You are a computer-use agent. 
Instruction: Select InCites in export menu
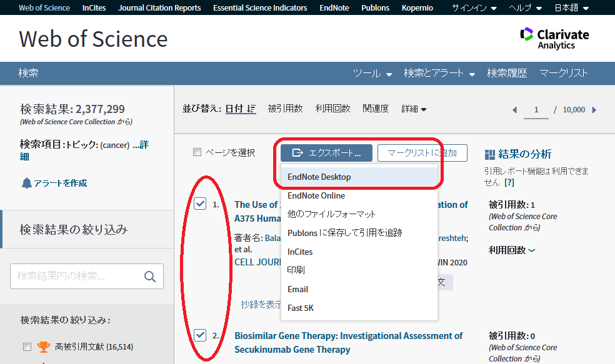coord(359,252)
